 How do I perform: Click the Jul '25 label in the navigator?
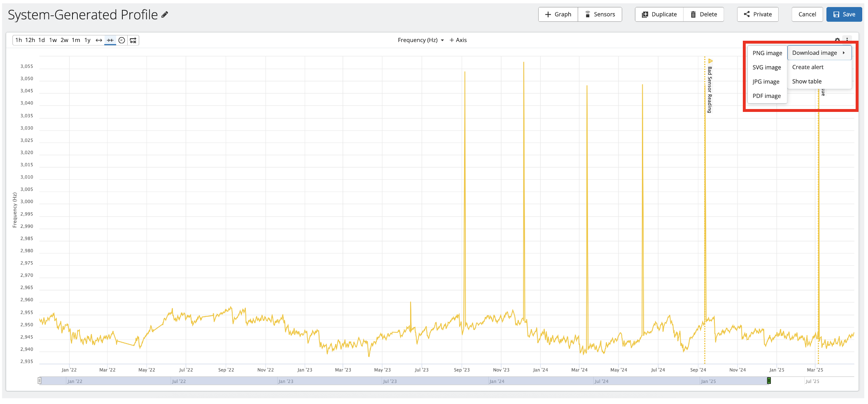tap(812, 381)
